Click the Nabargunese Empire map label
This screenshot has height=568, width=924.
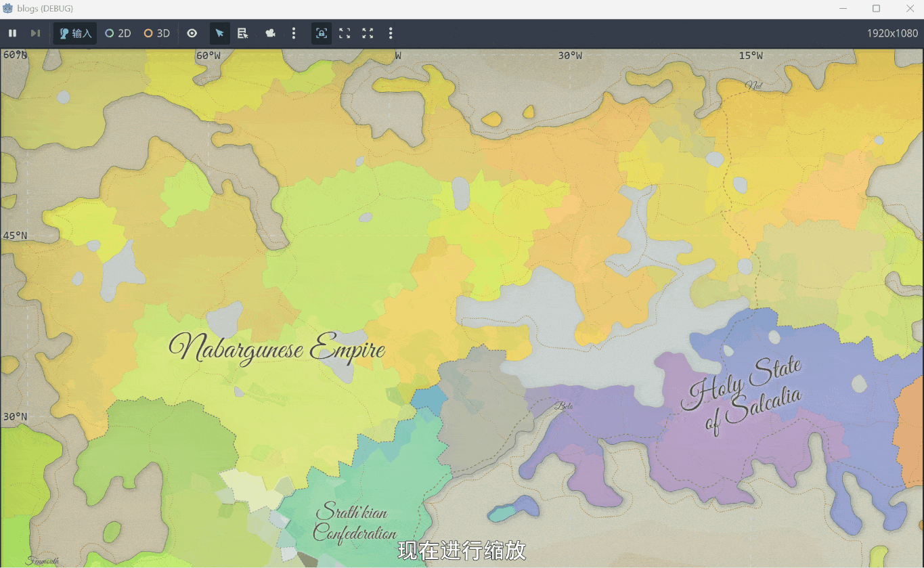[276, 349]
